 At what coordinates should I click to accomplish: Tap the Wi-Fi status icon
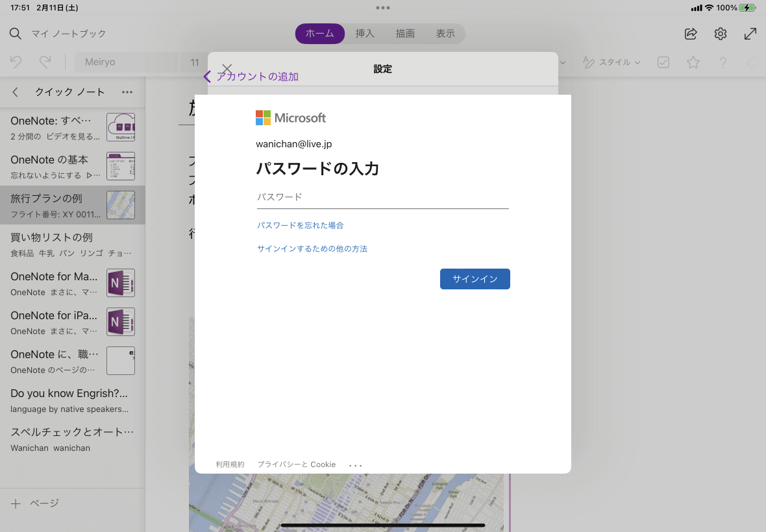point(709,8)
